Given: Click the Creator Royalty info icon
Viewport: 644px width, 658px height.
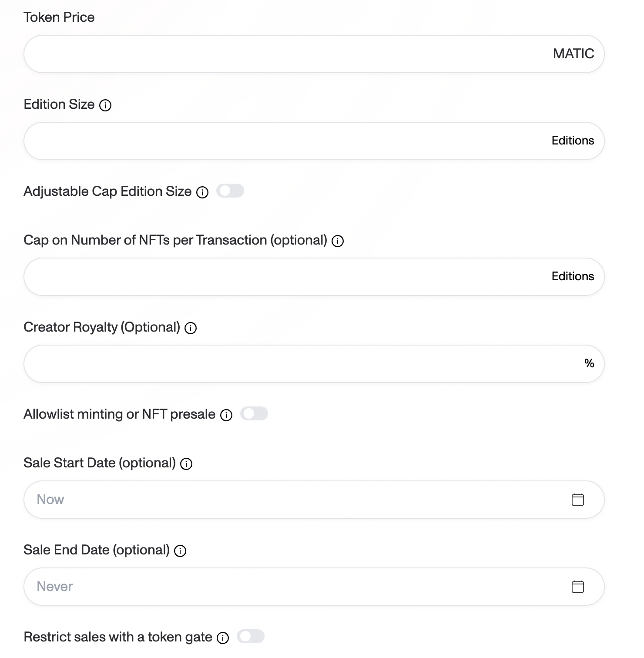Looking at the screenshot, I should [x=191, y=328].
